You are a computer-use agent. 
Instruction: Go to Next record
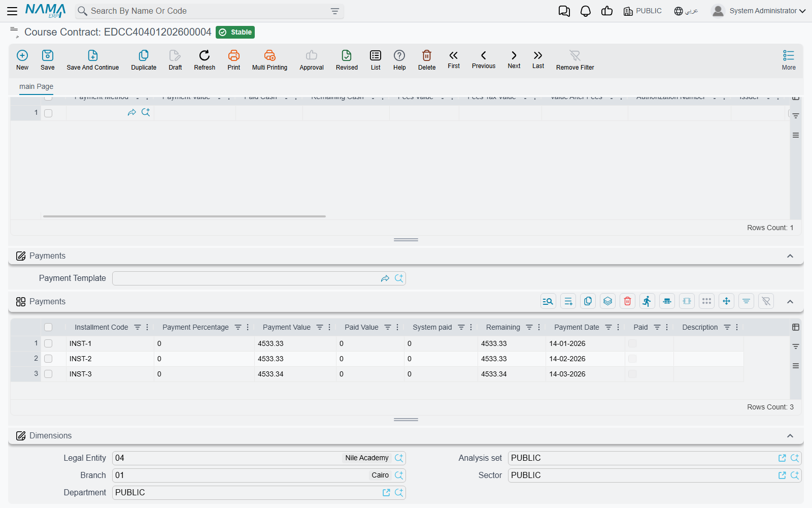[514, 59]
